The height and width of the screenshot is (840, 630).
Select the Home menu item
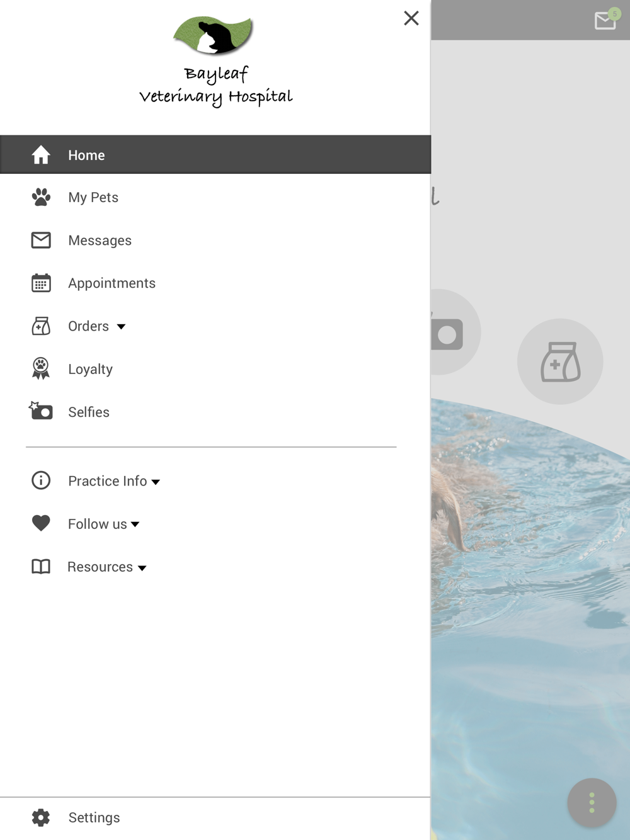point(215,154)
